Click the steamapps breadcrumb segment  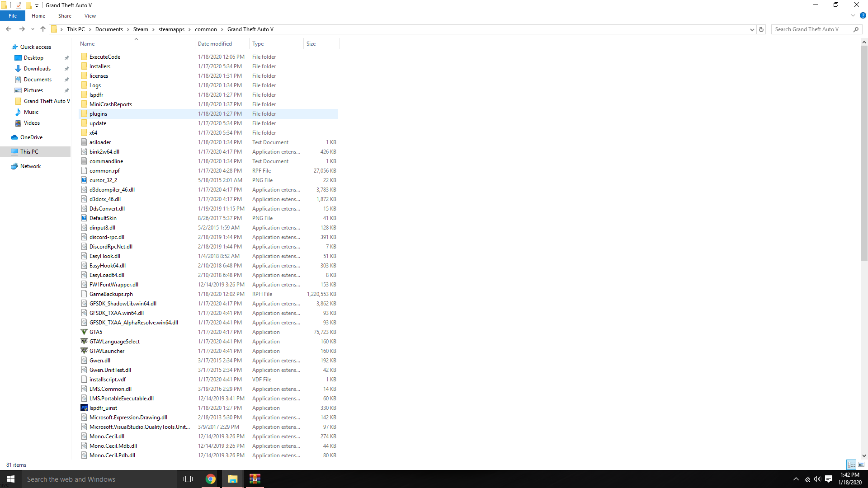[171, 29]
